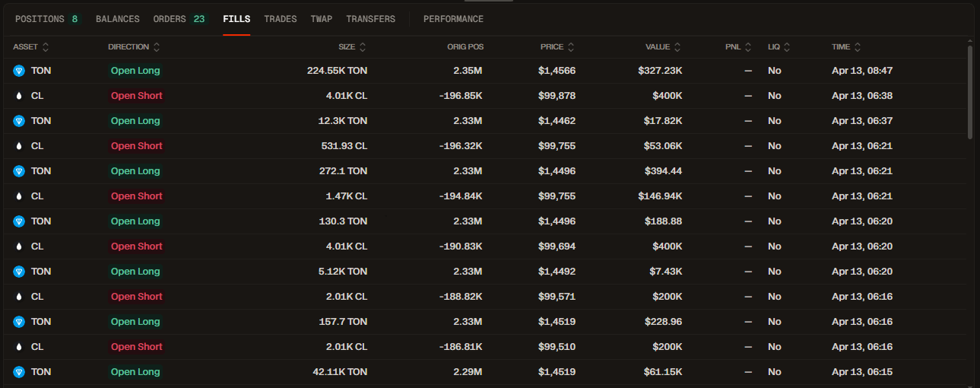Image resolution: width=980 pixels, height=388 pixels.
Task: Open the TRADES tab
Action: coord(281,19)
